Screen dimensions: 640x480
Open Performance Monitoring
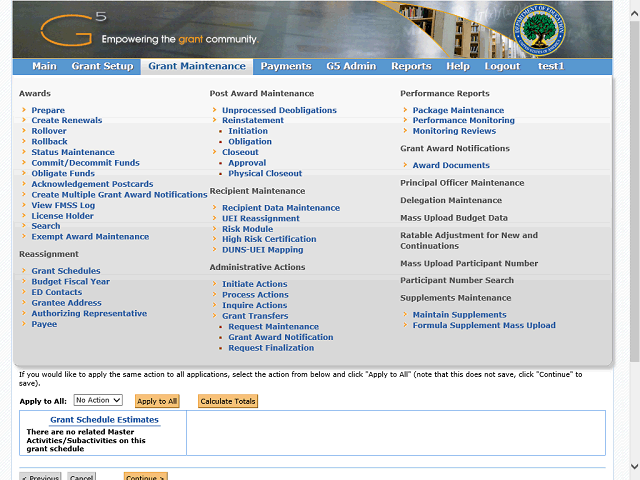click(x=463, y=120)
